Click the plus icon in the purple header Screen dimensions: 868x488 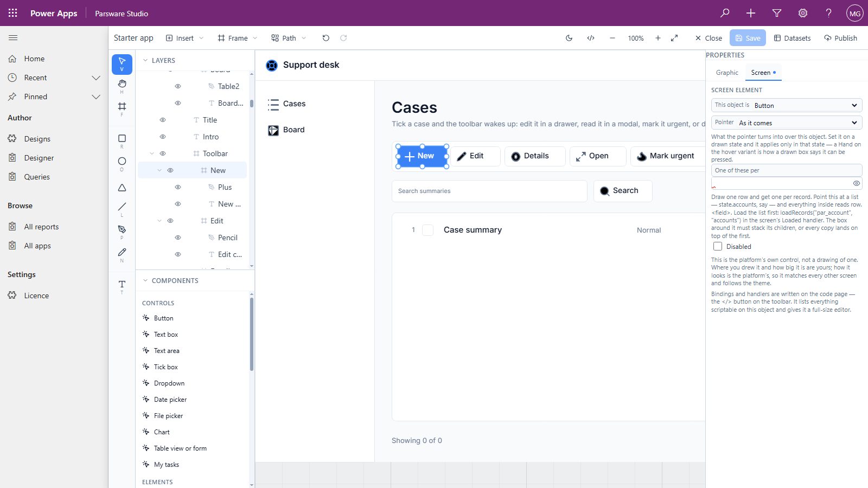point(751,13)
